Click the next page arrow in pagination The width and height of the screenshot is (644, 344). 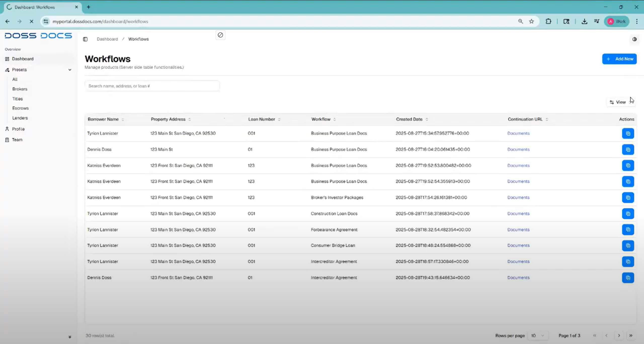tap(619, 335)
